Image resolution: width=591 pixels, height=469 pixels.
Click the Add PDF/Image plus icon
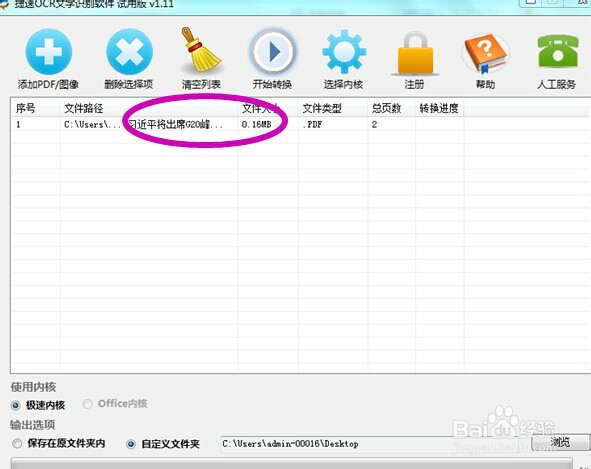[x=48, y=52]
